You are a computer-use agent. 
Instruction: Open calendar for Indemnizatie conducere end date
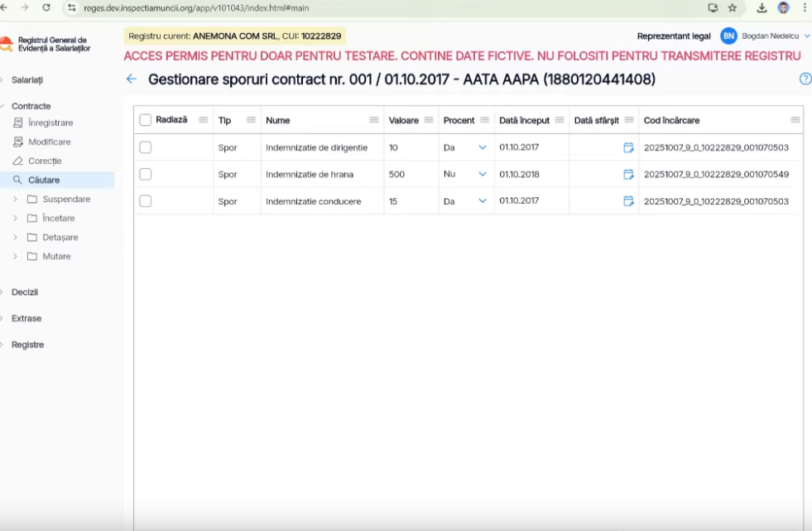coord(628,201)
